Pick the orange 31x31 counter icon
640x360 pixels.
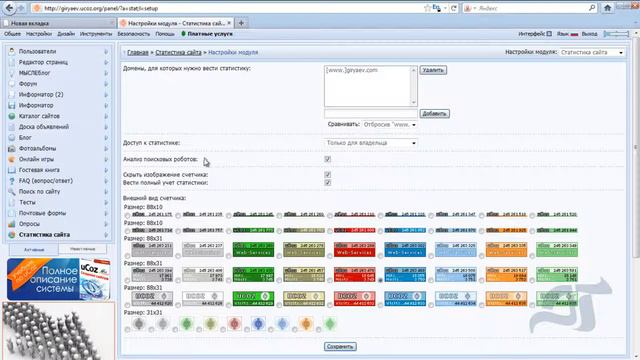(306, 324)
